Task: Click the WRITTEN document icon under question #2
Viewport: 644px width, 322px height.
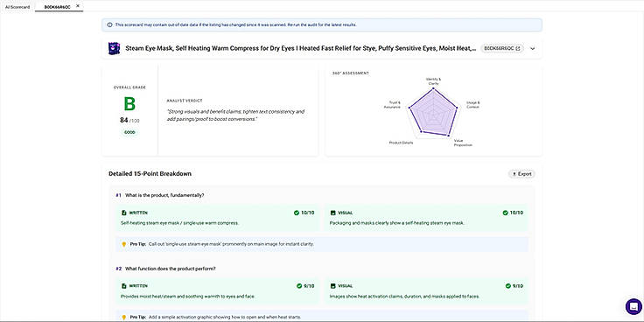Action: [123, 286]
